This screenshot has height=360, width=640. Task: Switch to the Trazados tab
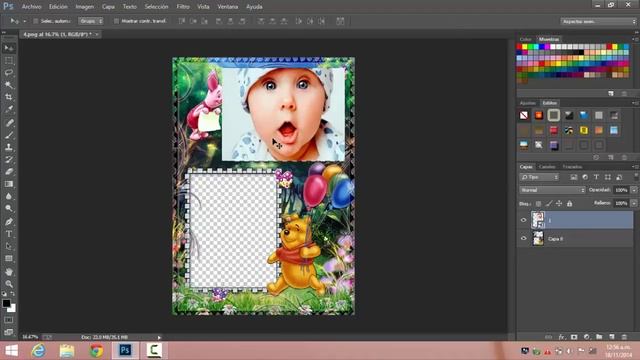pyautogui.click(x=572, y=167)
